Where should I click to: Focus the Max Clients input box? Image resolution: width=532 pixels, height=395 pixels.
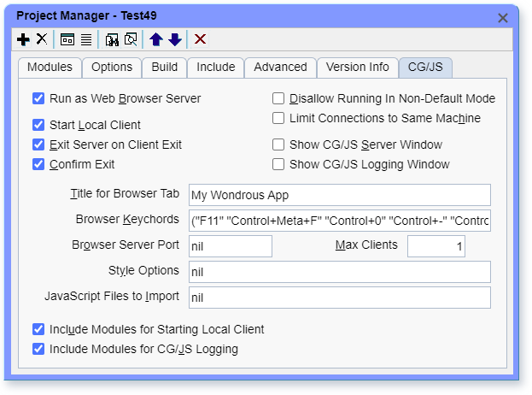click(x=436, y=246)
